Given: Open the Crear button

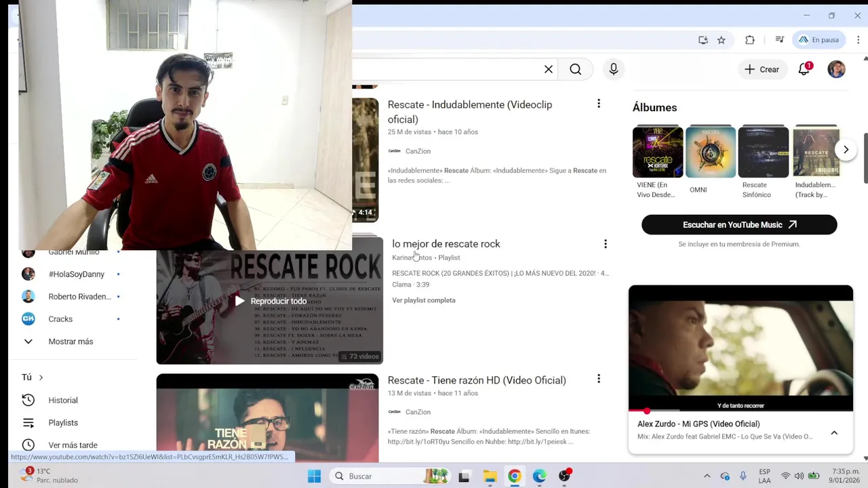Looking at the screenshot, I should tap(762, 69).
